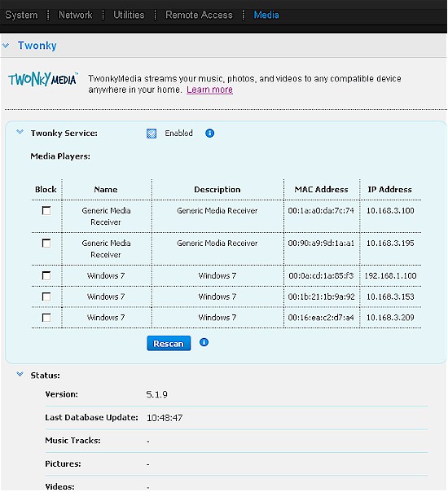Screen dimensions: 448x492
Task: Click the Twonky Service label
Action: tap(64, 134)
